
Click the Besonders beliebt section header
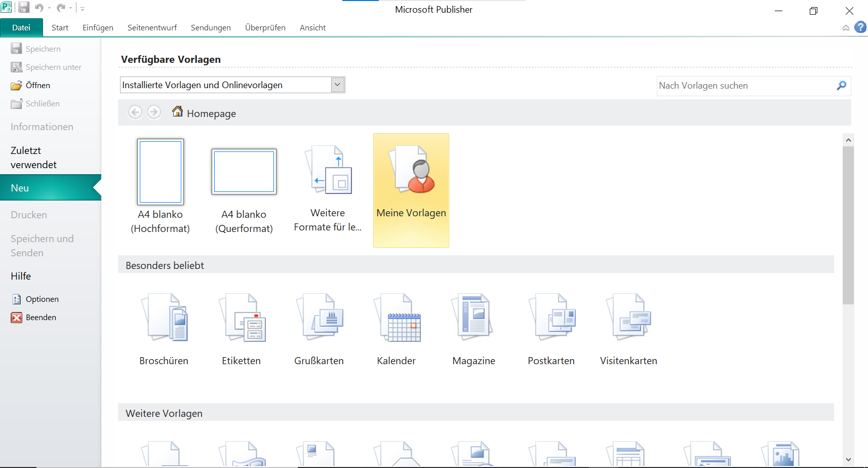[x=476, y=264]
